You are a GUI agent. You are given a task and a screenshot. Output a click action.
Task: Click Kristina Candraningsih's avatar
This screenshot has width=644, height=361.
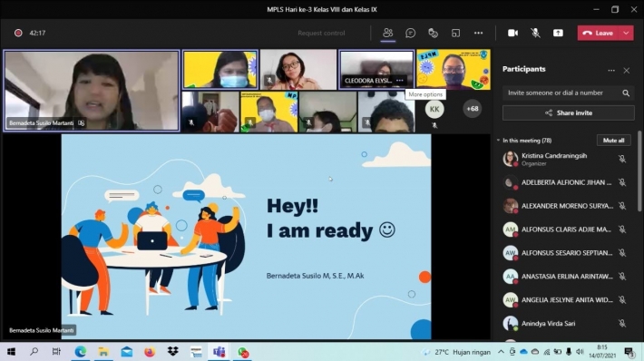[x=510, y=159]
